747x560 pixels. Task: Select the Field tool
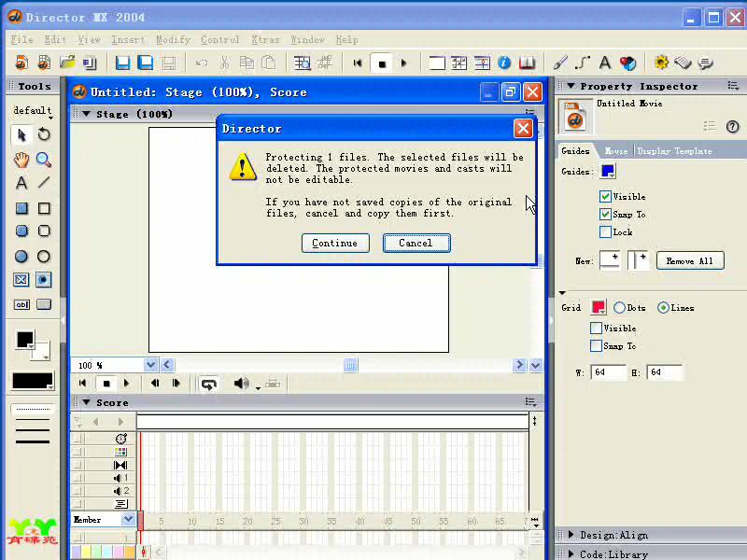click(21, 304)
